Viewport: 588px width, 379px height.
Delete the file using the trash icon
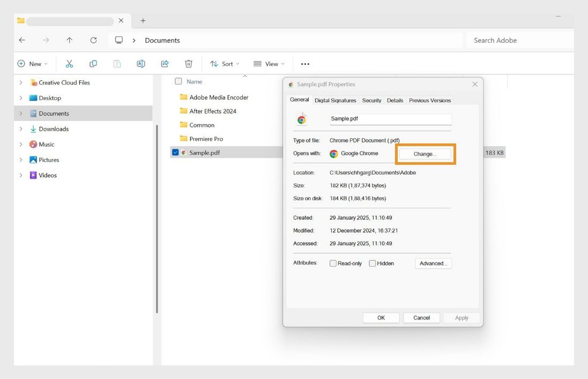click(189, 63)
